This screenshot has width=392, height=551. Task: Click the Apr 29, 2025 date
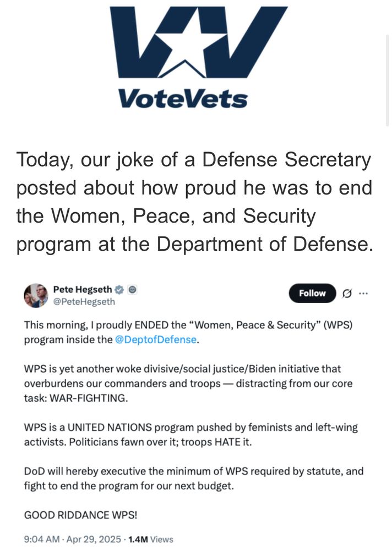[x=94, y=539]
